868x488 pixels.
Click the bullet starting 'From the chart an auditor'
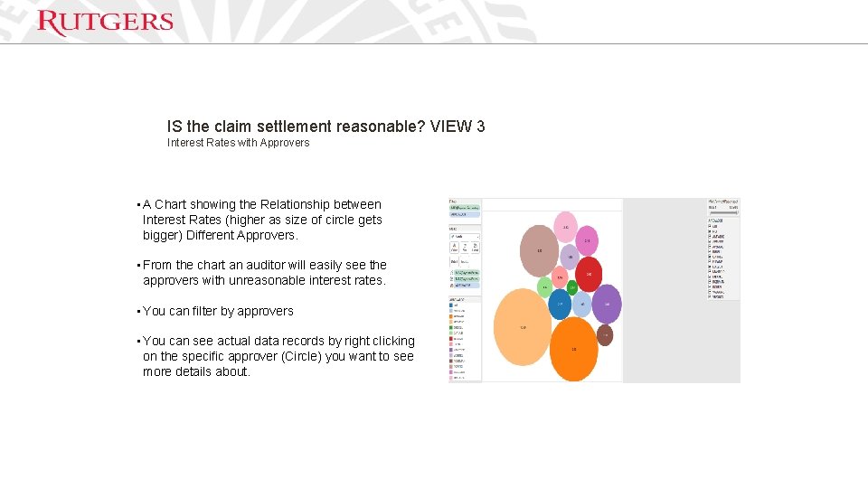(265, 273)
